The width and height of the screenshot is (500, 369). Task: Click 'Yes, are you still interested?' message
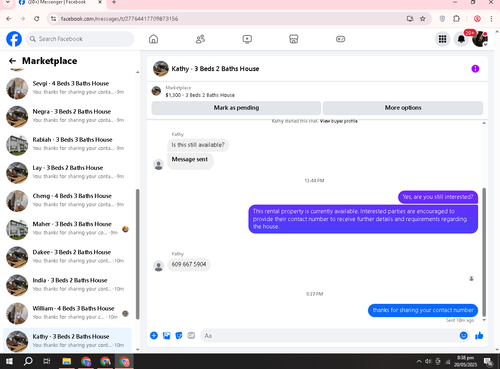pos(438,197)
